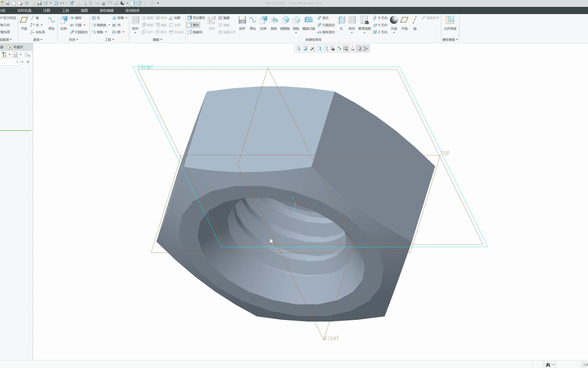Click the 旋转混合 button
This screenshot has width=588, height=368.
326,32
